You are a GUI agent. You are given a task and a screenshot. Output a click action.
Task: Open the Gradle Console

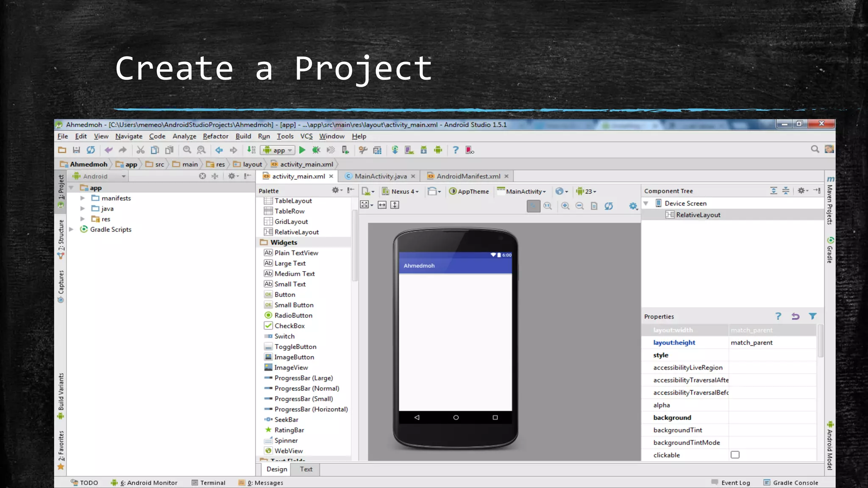(x=791, y=483)
